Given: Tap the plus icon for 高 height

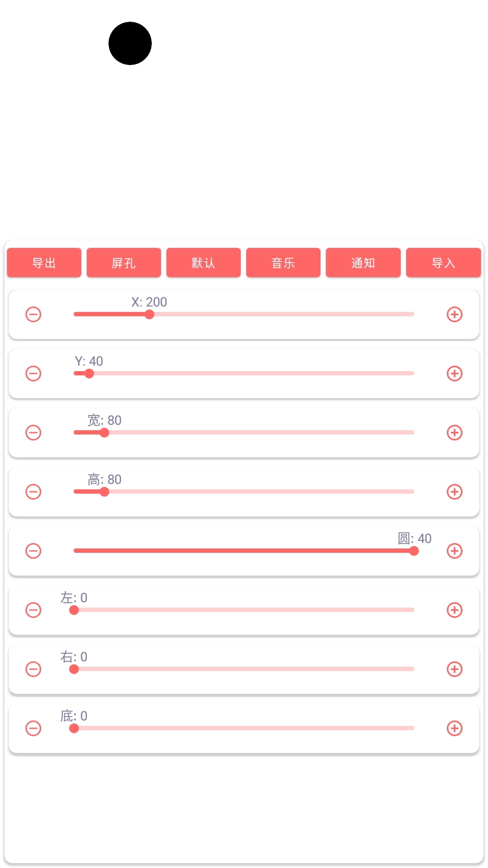Looking at the screenshot, I should [454, 492].
